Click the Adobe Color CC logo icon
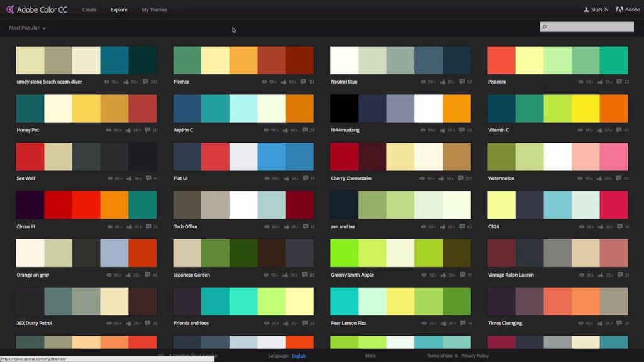Viewport: 644px width, 362px height. coord(10,9)
